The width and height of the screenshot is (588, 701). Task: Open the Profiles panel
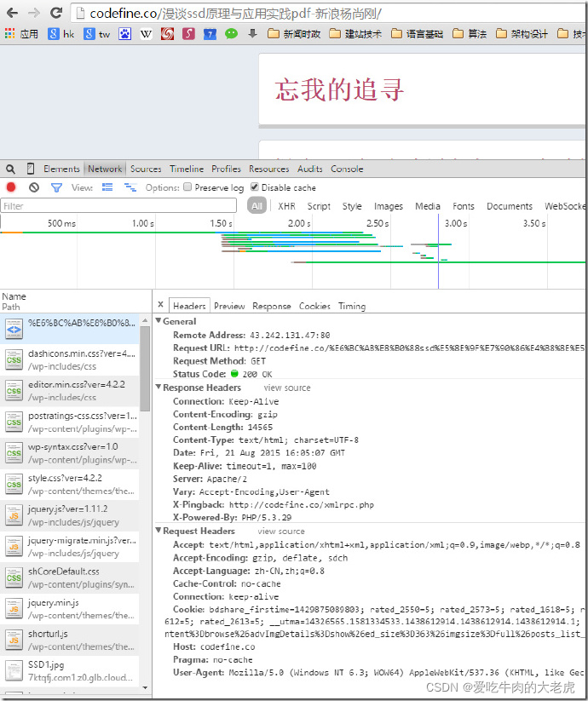(227, 169)
